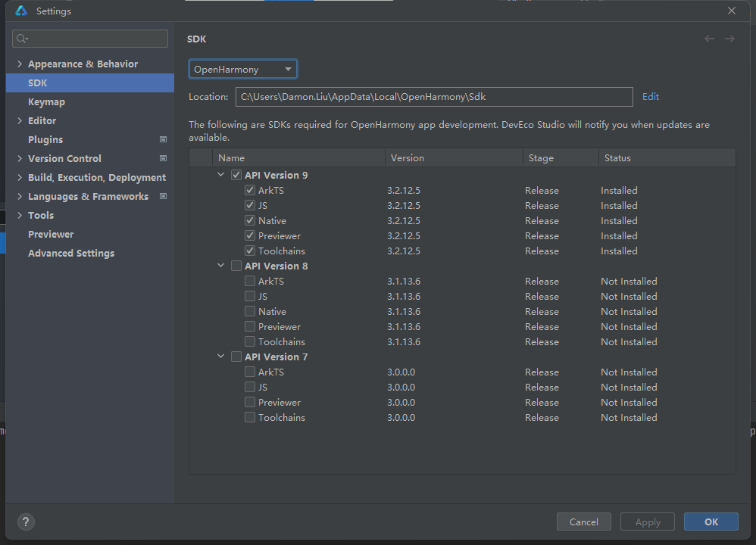Viewport: 756px width, 545px height.
Task: Expand Appearance & Behavior settings section
Action: coord(20,64)
